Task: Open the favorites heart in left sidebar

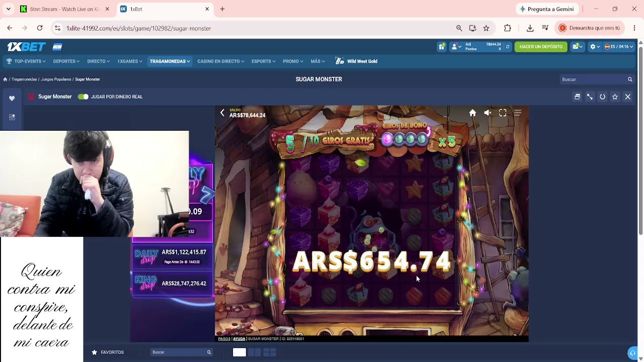Action: pos(12,99)
